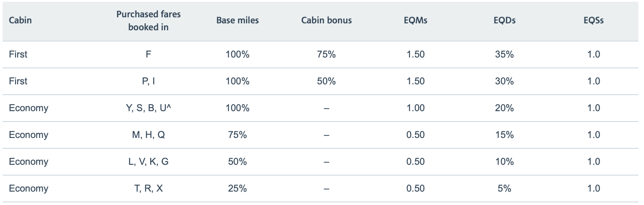
Task: Click the 'Purchased fares booked in' header
Action: click(148, 20)
